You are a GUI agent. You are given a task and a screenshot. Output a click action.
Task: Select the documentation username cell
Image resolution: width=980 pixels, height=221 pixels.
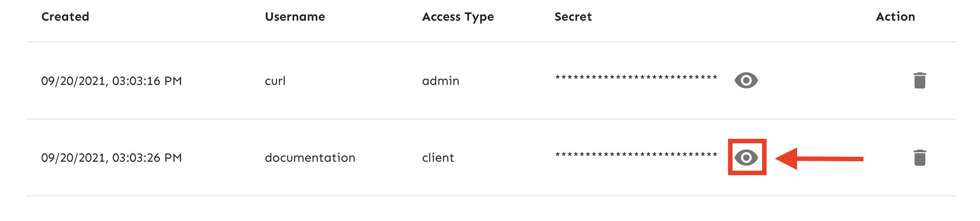click(x=310, y=158)
